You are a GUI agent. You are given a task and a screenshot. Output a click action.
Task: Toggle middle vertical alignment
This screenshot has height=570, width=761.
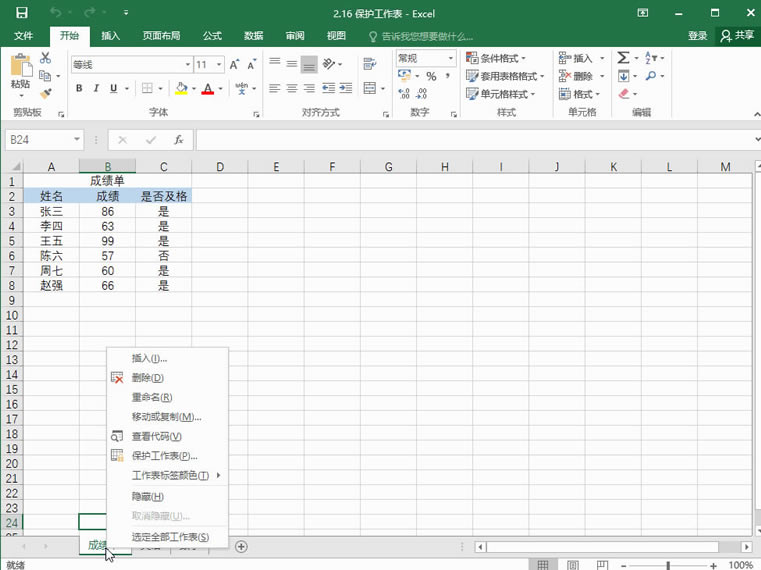(292, 63)
